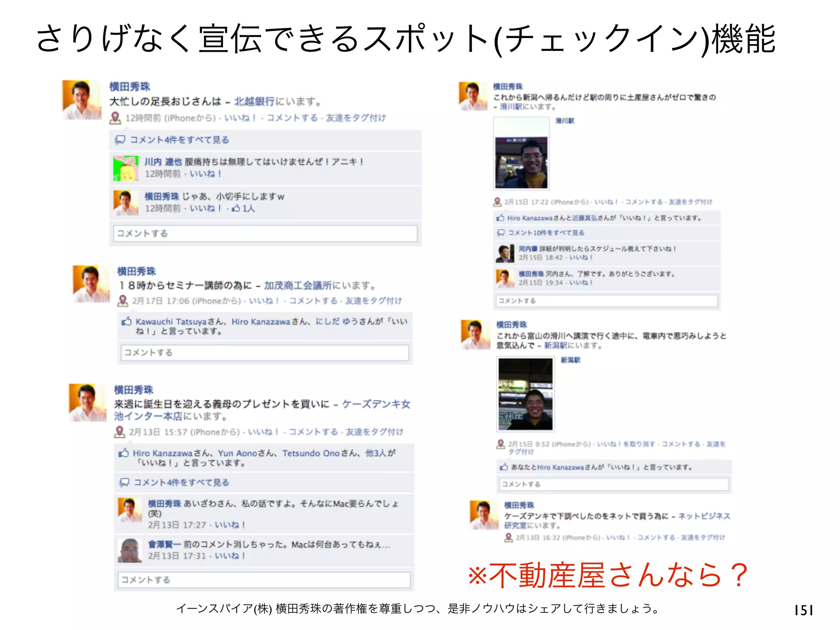Click the 滑川駅 check-in photo thumbnail

click(x=521, y=153)
